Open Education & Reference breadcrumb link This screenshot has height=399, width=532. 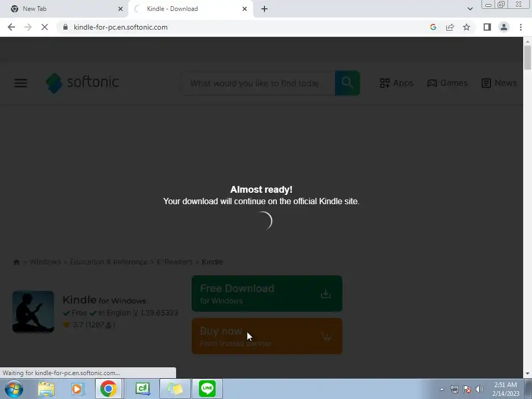tap(109, 262)
